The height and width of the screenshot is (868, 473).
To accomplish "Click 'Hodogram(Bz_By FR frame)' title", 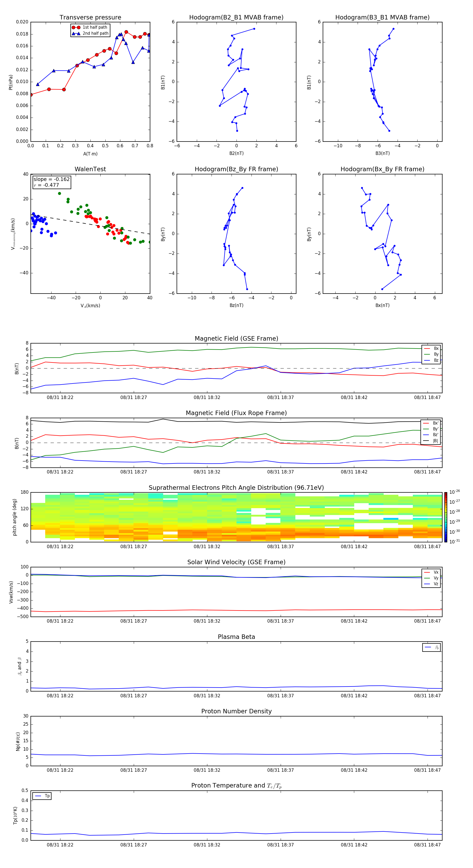I will pyautogui.click(x=236, y=169).
